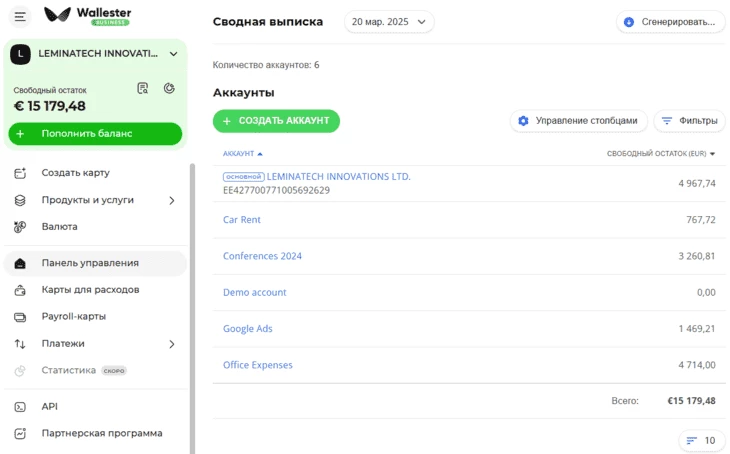Click the Создать аккаунт button
Image resolution: width=730 pixels, height=454 pixels.
(276, 121)
